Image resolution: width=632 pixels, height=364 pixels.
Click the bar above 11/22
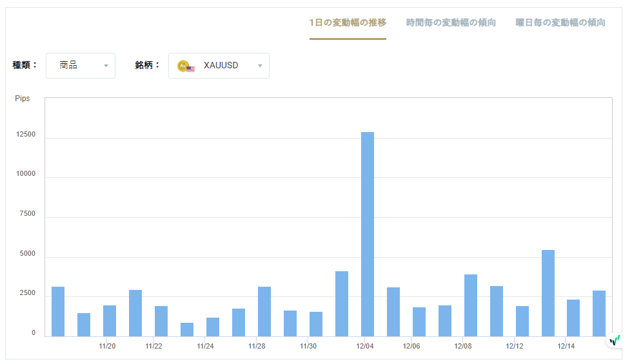[x=161, y=321]
